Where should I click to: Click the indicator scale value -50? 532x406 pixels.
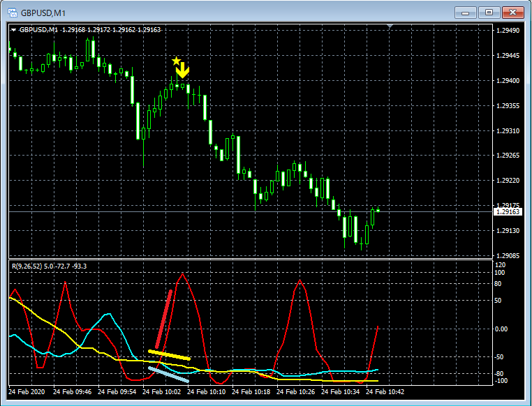click(x=500, y=357)
